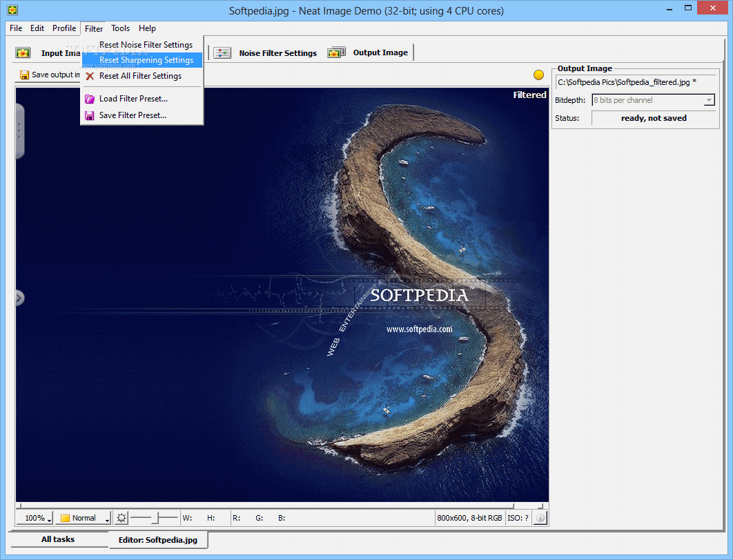The height and width of the screenshot is (560, 733).
Task: Click the Input Image tab icon
Action: pos(23,53)
